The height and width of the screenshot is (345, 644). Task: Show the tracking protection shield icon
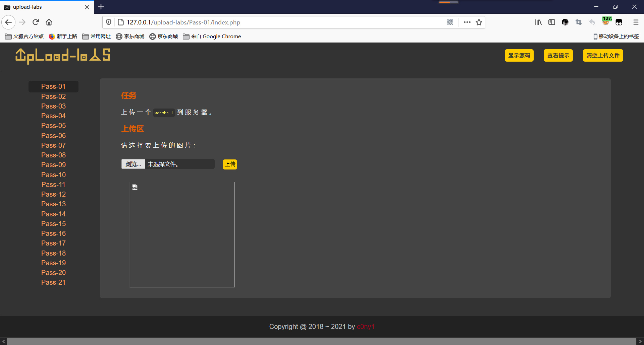pyautogui.click(x=109, y=22)
